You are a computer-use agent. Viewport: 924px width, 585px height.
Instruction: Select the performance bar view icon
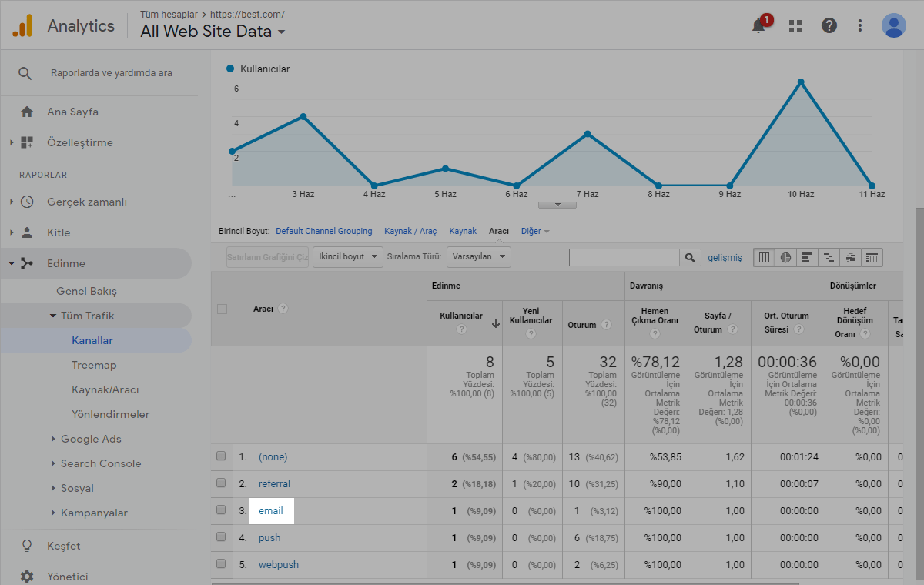807,257
